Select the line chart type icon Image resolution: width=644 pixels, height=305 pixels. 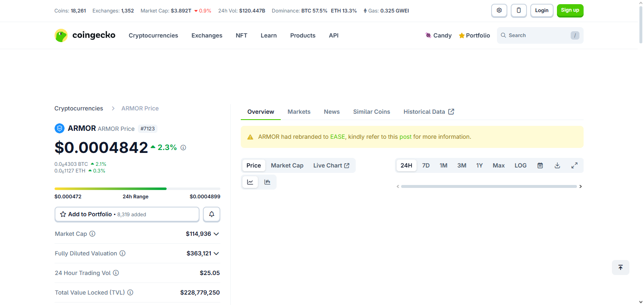tap(250, 182)
